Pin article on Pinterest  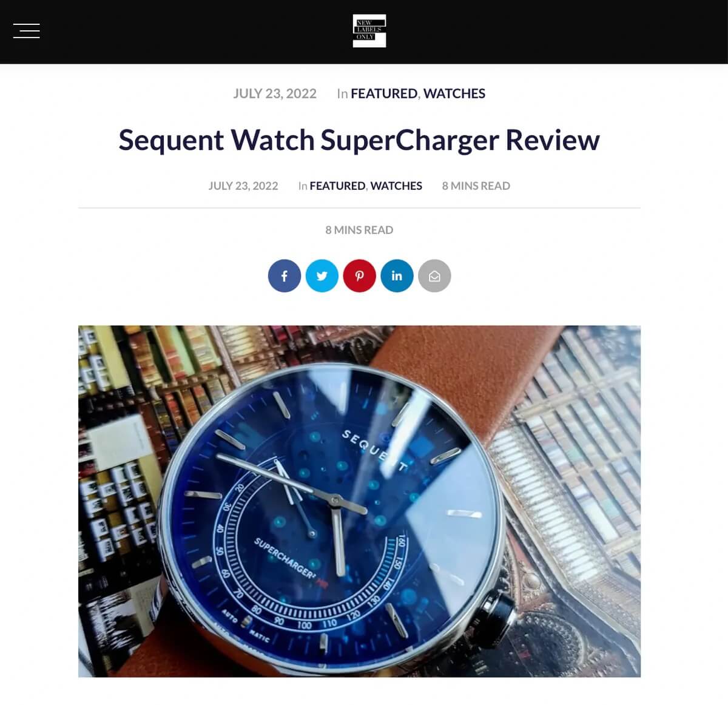360,276
